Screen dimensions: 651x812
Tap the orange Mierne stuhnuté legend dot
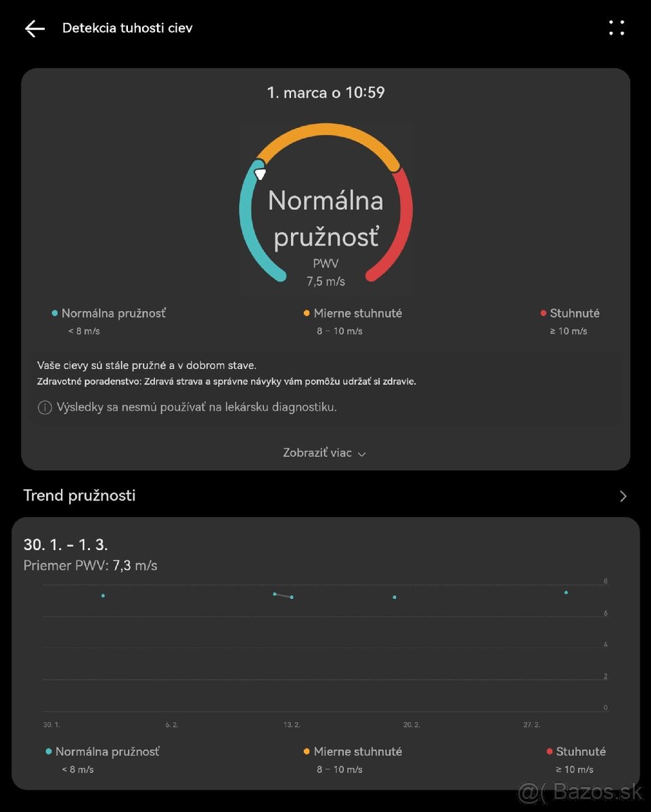[307, 313]
